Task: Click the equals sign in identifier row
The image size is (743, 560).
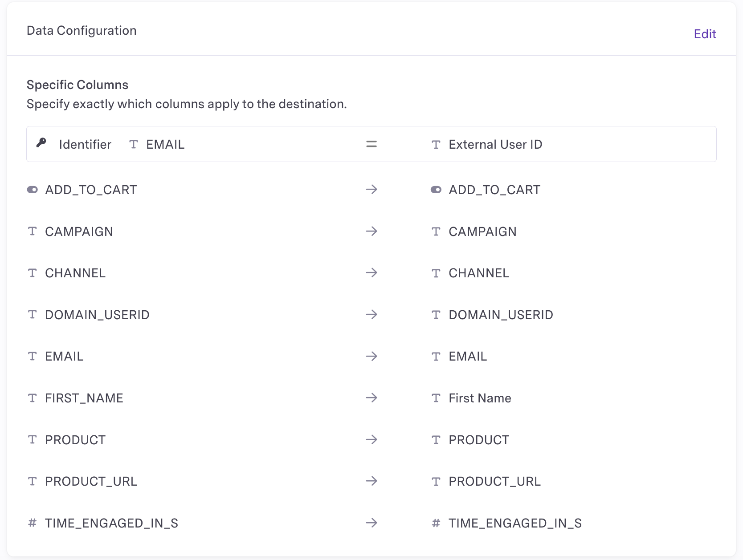Action: pyautogui.click(x=371, y=144)
